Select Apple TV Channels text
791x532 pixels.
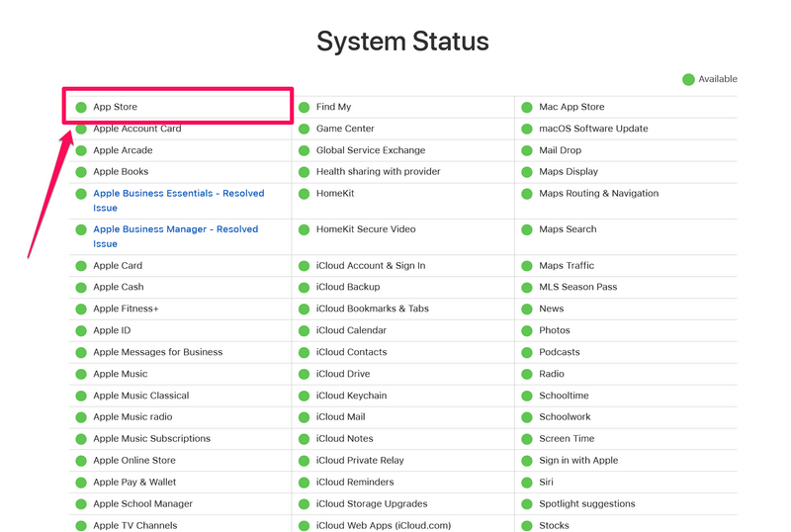click(x=135, y=525)
